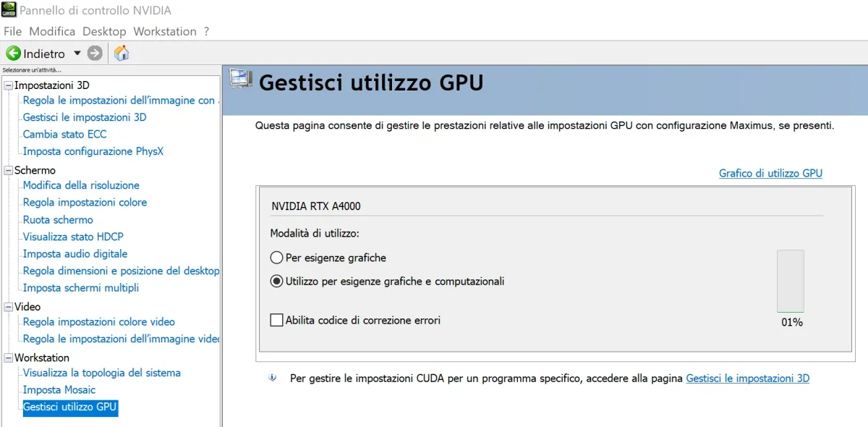Select Gestisci utilizzo GPU tree item
Viewport: 868px width, 427px height.
70,407
